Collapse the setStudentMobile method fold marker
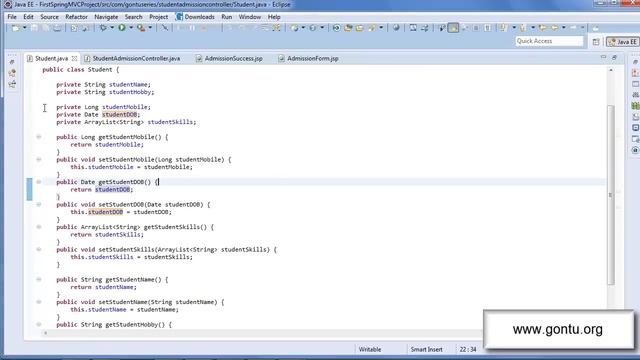Screen dimensions: 640x360 point(39,159)
